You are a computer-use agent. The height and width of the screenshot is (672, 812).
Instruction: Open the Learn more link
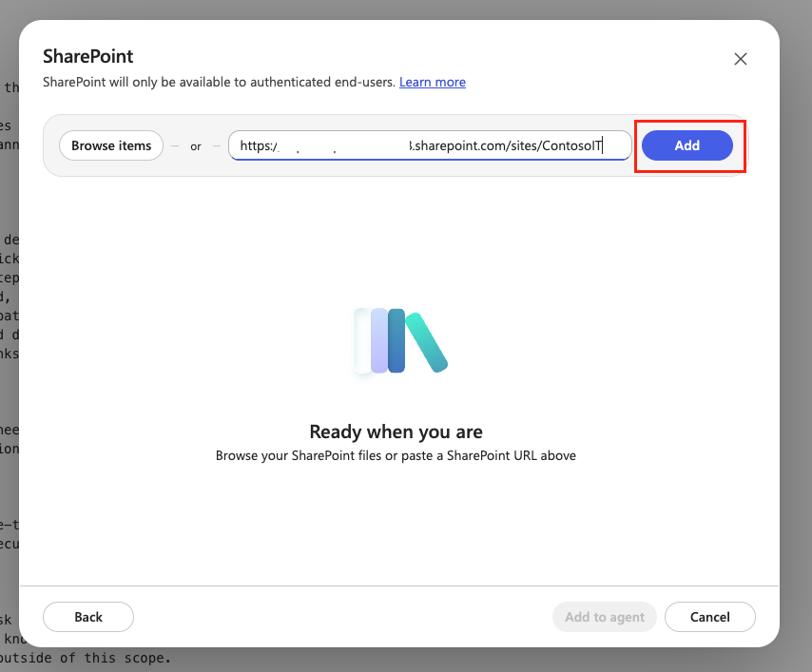(433, 83)
